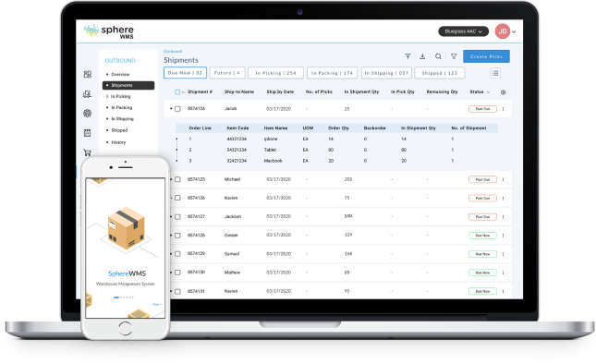Select checkbox for Jackson shipment 8574127
This screenshot has height=364, width=596.
click(x=177, y=216)
